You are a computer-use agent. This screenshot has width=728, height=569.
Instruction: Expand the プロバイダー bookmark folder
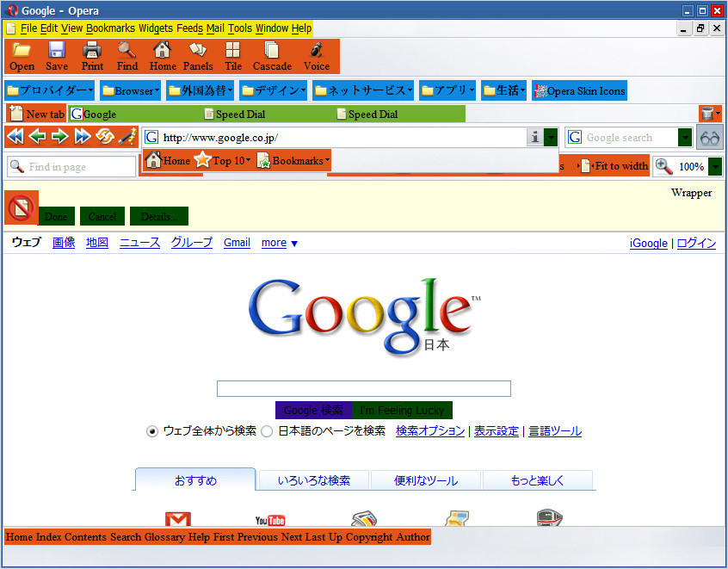[x=50, y=91]
